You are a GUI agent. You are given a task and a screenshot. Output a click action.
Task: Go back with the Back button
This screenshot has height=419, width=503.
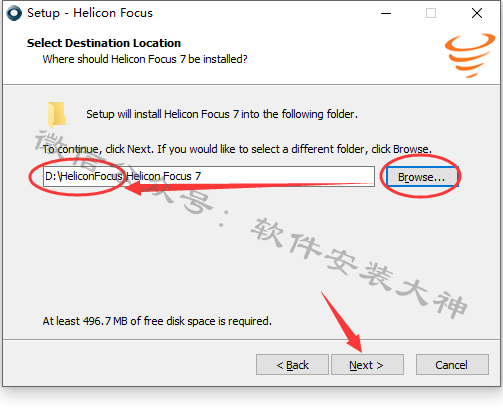tap(292, 365)
